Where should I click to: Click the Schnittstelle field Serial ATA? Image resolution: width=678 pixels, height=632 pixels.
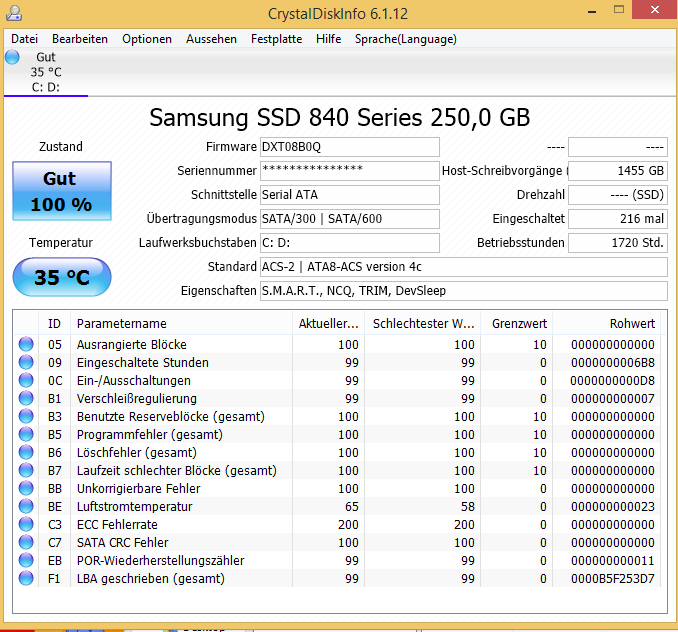(350, 195)
